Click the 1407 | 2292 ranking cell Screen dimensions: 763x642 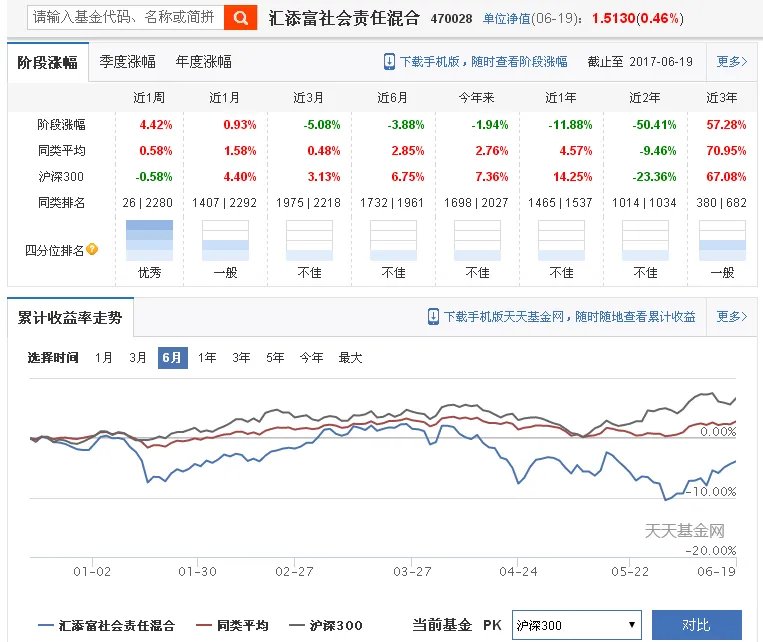(224, 202)
